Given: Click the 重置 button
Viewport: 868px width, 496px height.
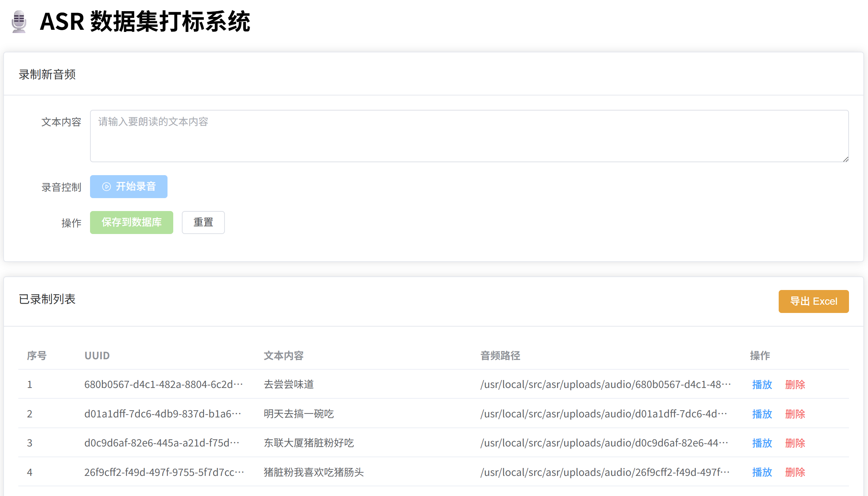Looking at the screenshot, I should (203, 223).
